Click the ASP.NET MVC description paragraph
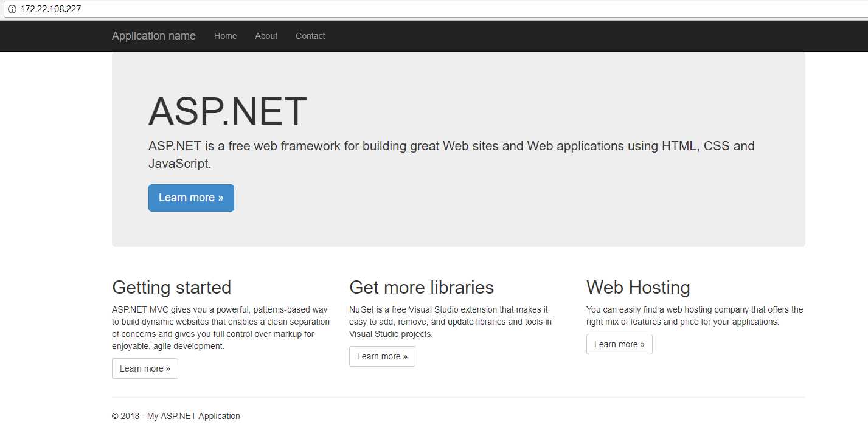The height and width of the screenshot is (439, 868). 221,328
